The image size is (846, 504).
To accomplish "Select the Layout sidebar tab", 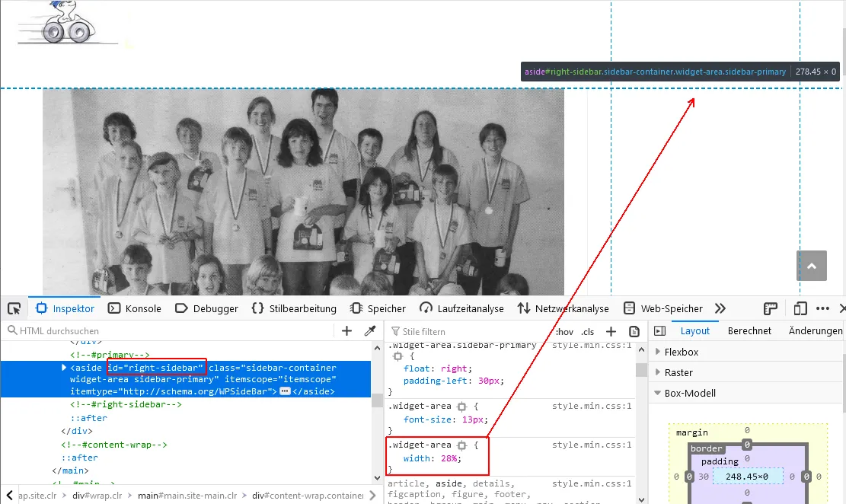I will click(695, 330).
